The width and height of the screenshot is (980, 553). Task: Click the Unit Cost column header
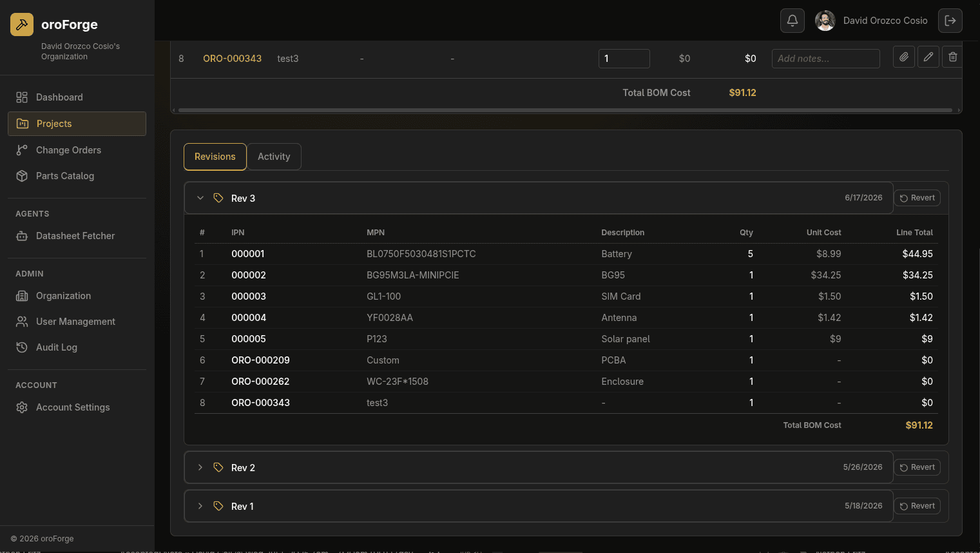click(x=823, y=233)
